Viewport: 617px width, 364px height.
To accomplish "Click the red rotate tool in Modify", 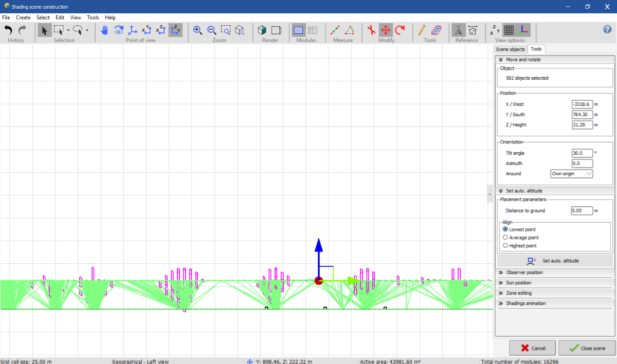I will pyautogui.click(x=400, y=30).
